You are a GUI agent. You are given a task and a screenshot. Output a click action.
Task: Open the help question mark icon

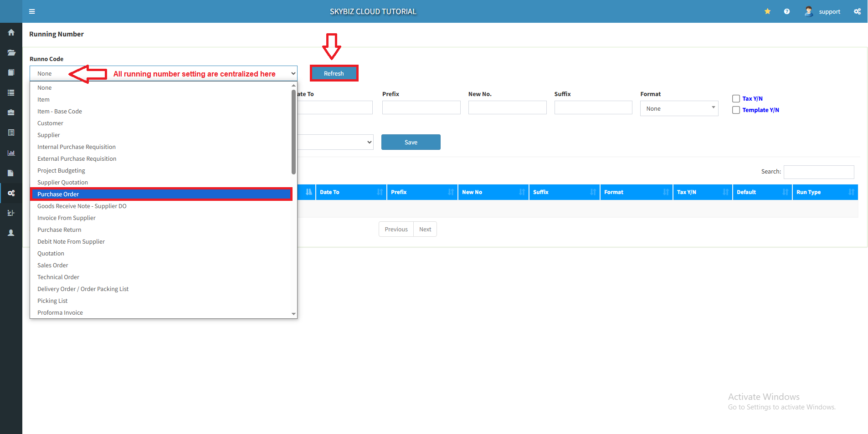coord(786,11)
